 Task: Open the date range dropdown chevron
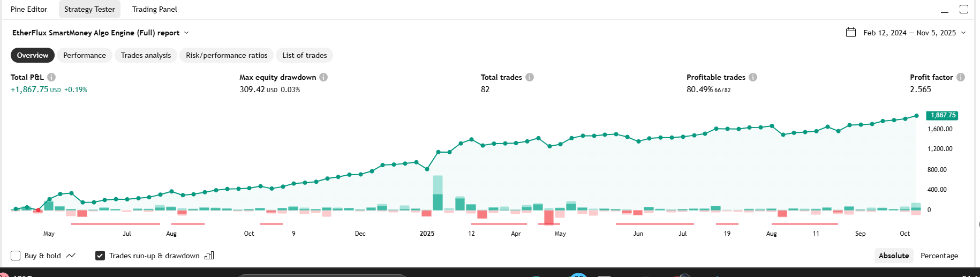pos(963,33)
